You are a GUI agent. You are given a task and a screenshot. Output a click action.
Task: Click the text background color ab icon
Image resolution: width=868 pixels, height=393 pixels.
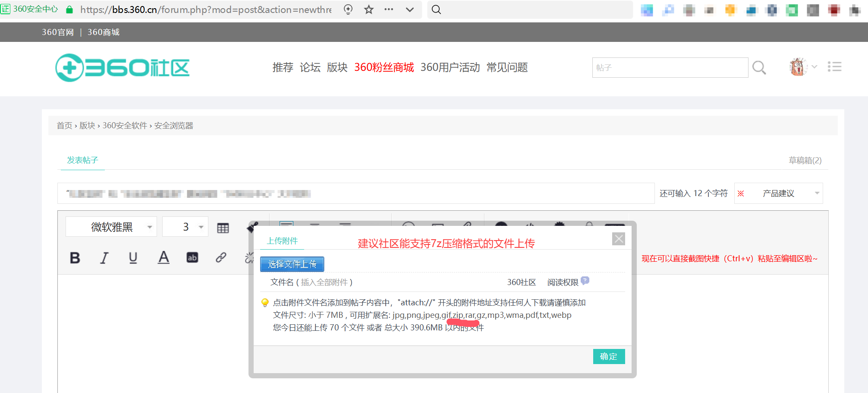(192, 257)
